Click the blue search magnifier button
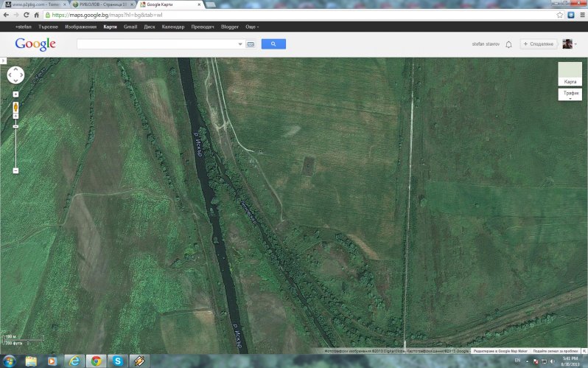Screen dimensions: 588x368 click(273, 44)
